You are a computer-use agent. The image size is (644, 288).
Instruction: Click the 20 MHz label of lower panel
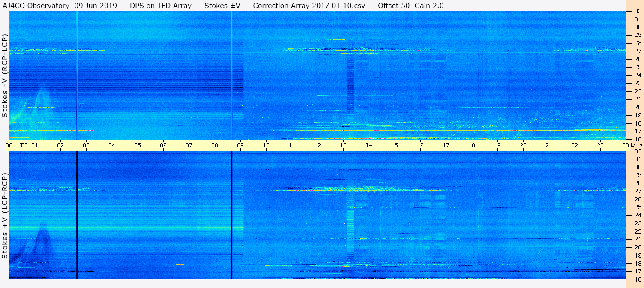point(637,247)
